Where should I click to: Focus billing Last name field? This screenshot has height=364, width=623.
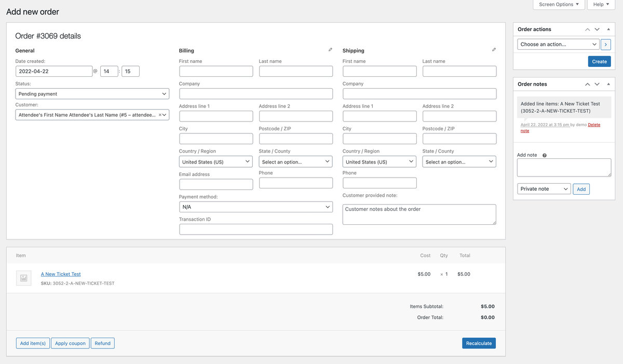tap(296, 71)
